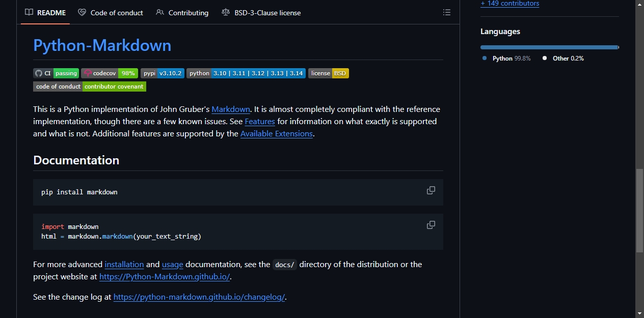
Task: Follow the Markdown link by John Gruber
Action: (x=231, y=109)
